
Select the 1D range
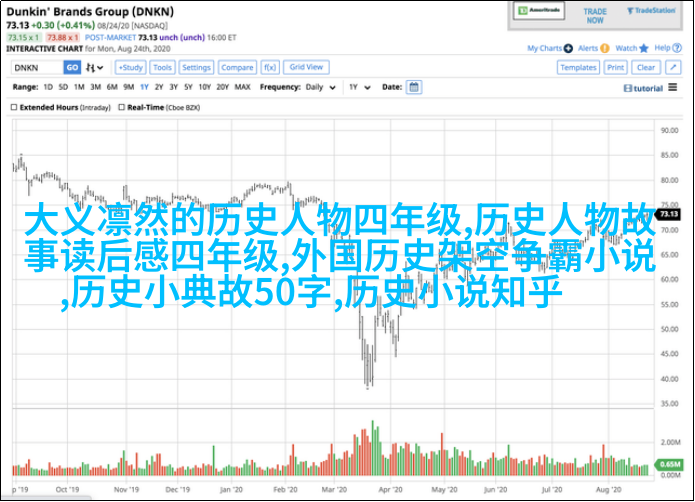pos(48,87)
